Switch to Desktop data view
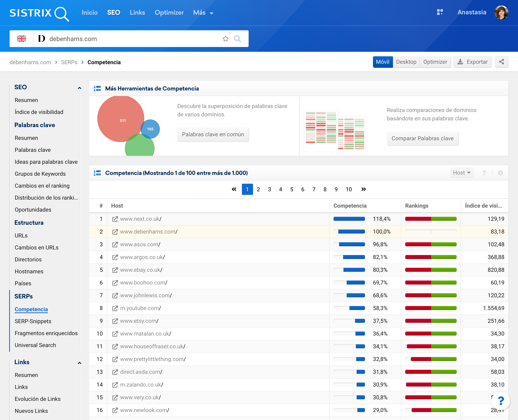Image resolution: width=518 pixels, height=420 pixels. pyautogui.click(x=406, y=62)
